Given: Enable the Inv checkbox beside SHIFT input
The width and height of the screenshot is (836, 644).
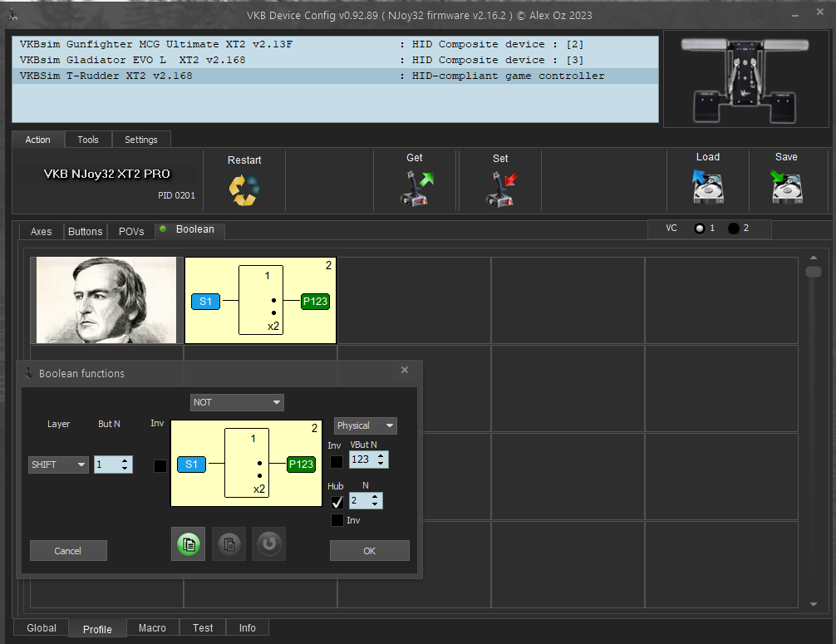Looking at the screenshot, I should point(160,466).
